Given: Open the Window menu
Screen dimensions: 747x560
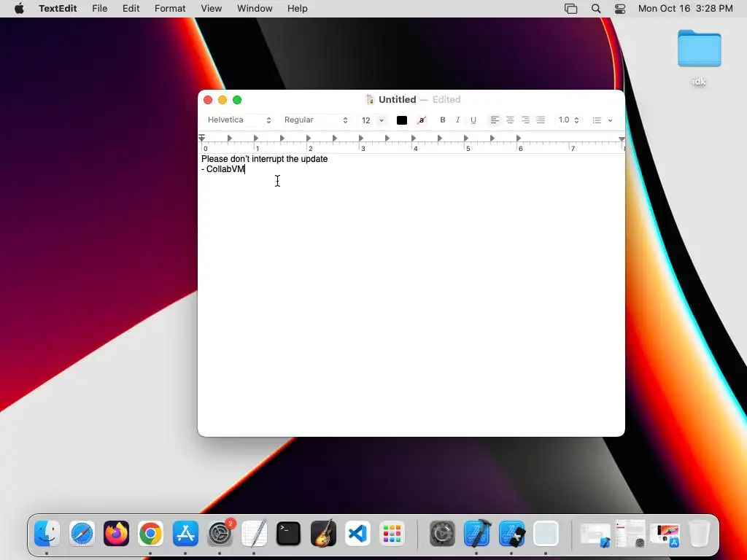Looking at the screenshot, I should pyautogui.click(x=255, y=9).
